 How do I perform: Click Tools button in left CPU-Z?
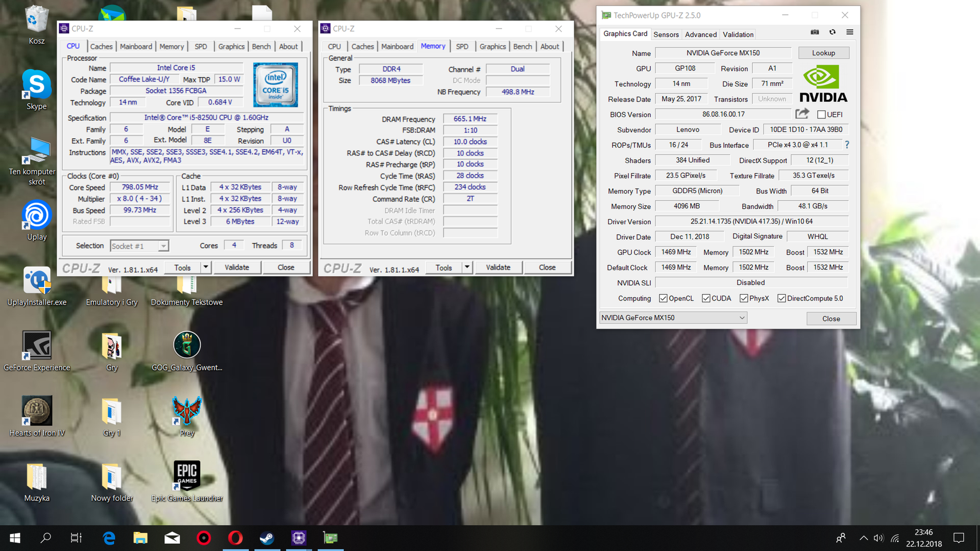[x=182, y=267]
